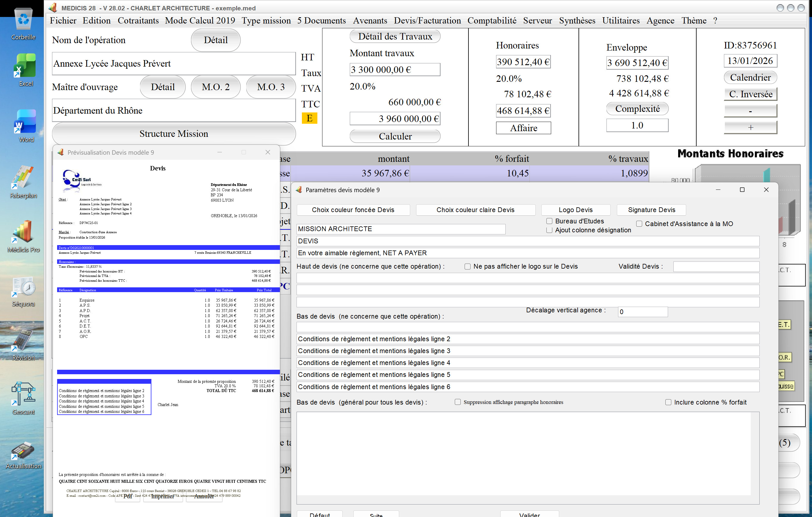Click the C. Inversée button
The height and width of the screenshot is (517, 812).
(x=751, y=94)
